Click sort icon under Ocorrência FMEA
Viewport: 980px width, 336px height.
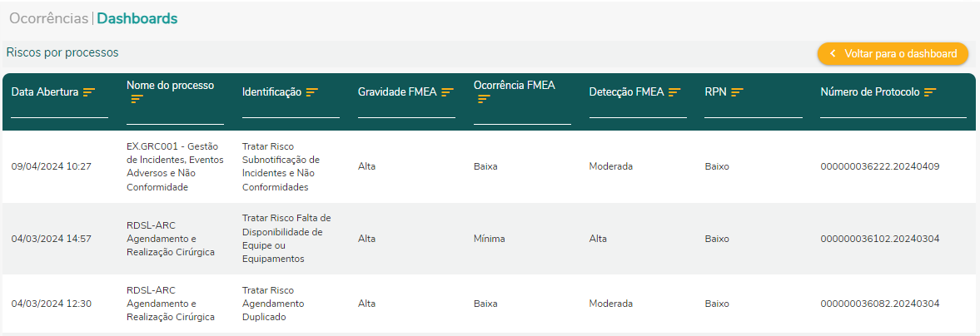coord(484,99)
